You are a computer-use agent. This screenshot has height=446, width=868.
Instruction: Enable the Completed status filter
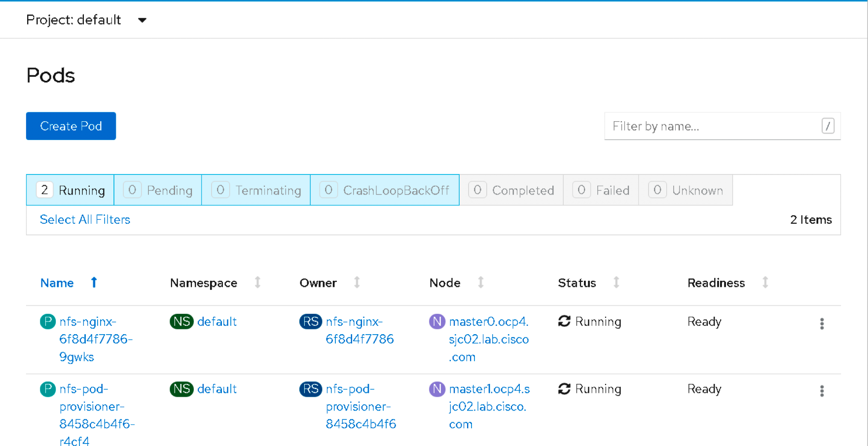pos(511,190)
